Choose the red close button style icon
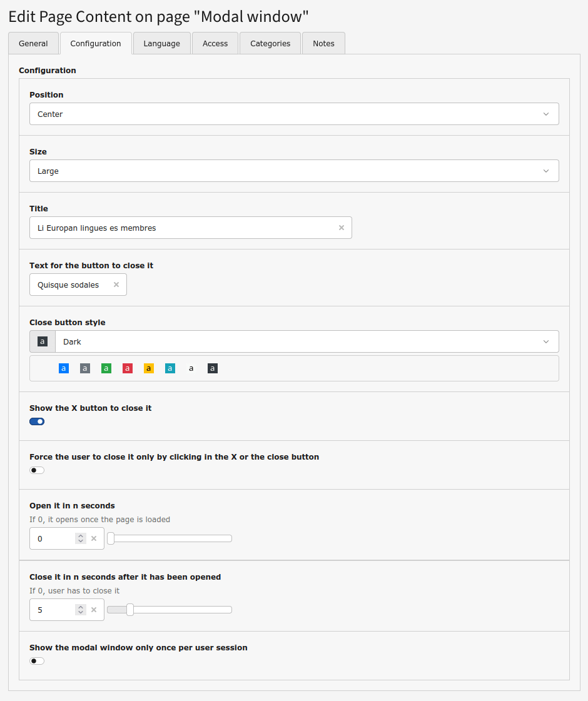The width and height of the screenshot is (588, 701). pos(128,369)
